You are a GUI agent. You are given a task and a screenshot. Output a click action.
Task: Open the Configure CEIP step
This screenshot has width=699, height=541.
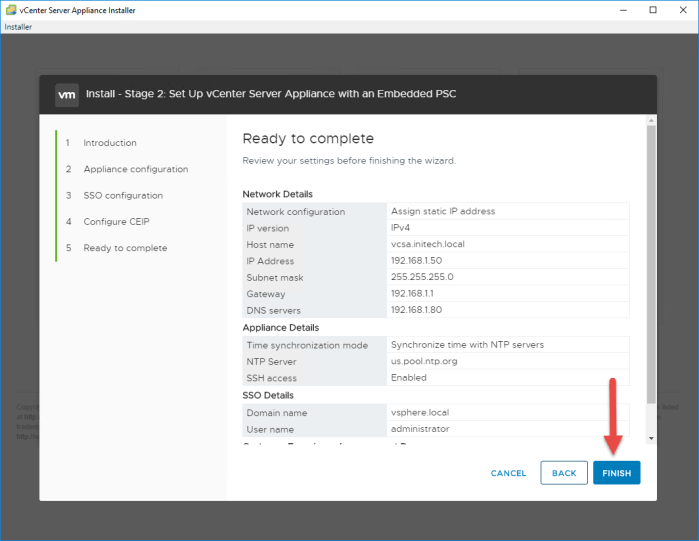coord(116,221)
